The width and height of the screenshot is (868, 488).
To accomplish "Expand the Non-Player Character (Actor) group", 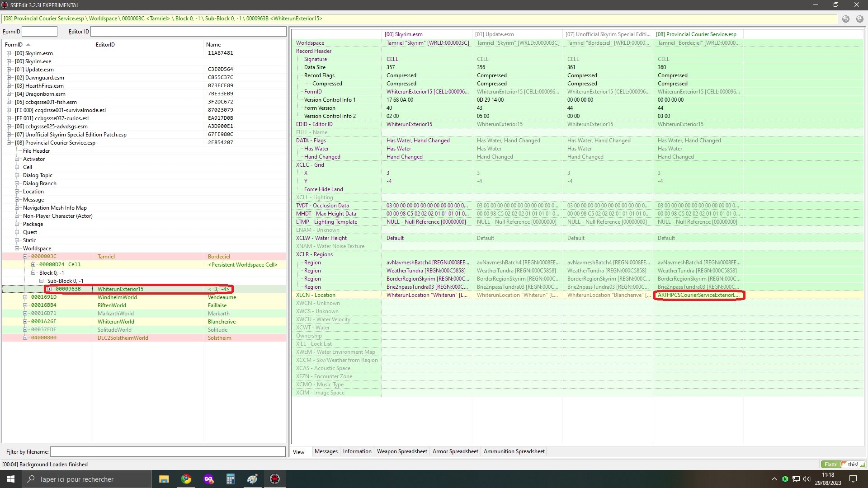I will click(x=17, y=216).
